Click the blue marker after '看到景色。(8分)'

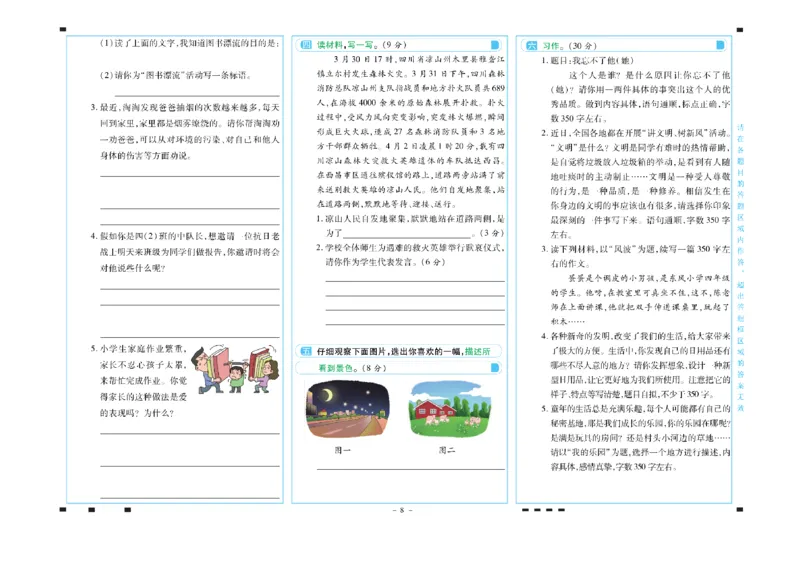click(x=494, y=367)
